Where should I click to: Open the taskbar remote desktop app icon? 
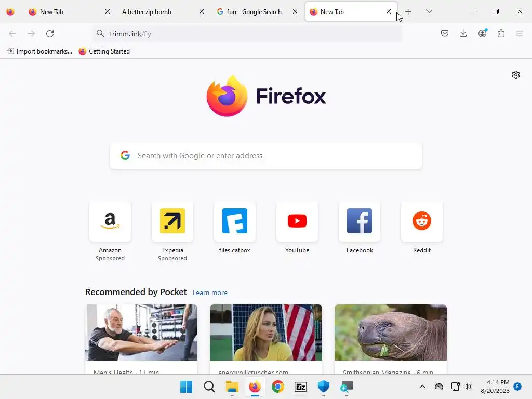coord(347,387)
